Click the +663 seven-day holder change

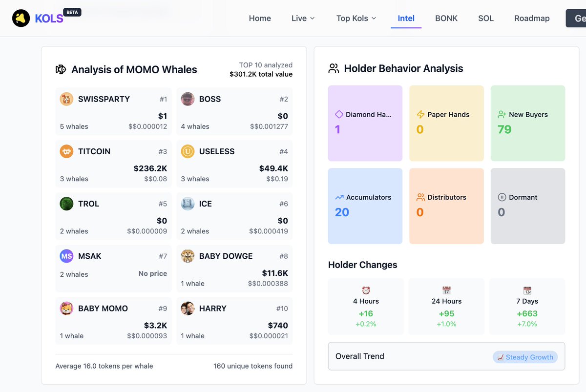point(527,313)
